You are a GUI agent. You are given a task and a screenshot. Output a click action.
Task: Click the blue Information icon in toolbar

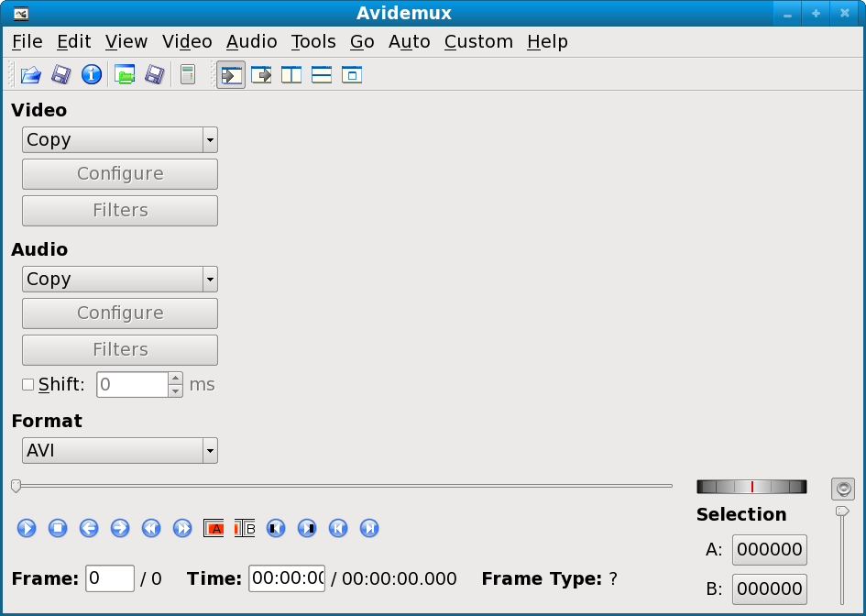tap(91, 75)
